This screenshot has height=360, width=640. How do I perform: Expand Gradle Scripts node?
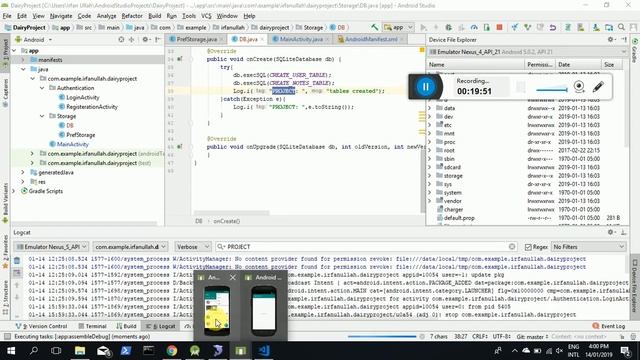(14, 191)
